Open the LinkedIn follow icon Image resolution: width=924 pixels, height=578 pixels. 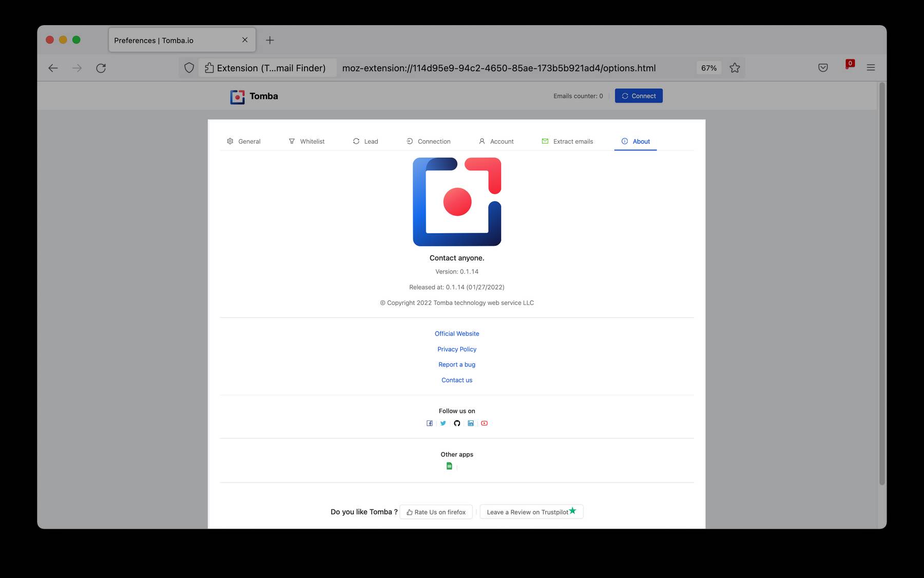tap(471, 423)
